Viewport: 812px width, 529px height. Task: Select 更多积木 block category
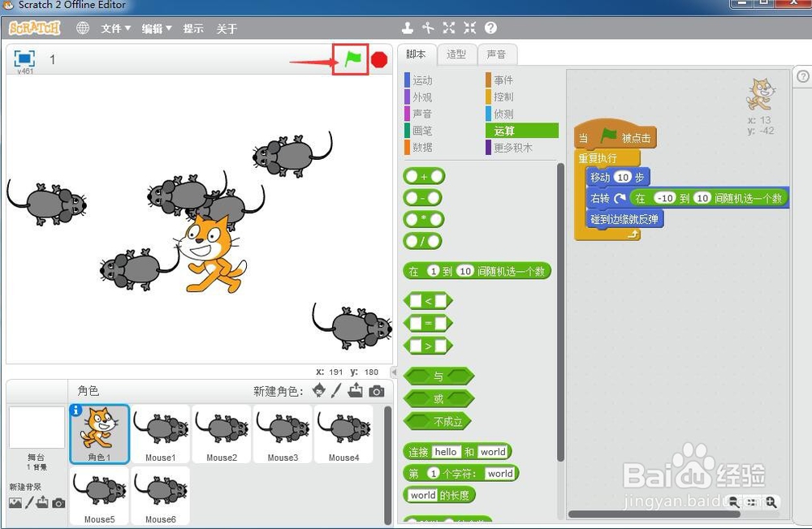coord(508,148)
